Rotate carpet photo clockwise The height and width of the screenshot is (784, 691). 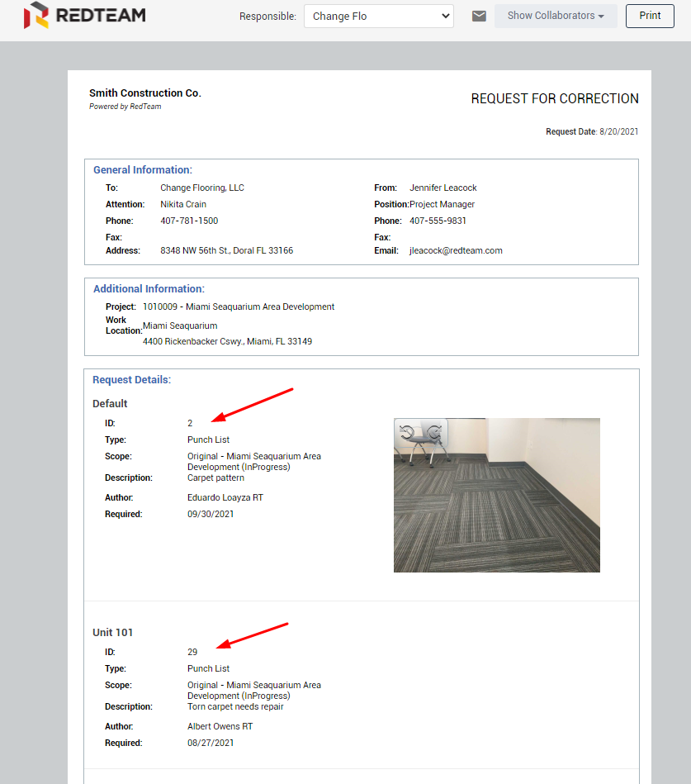coord(434,431)
